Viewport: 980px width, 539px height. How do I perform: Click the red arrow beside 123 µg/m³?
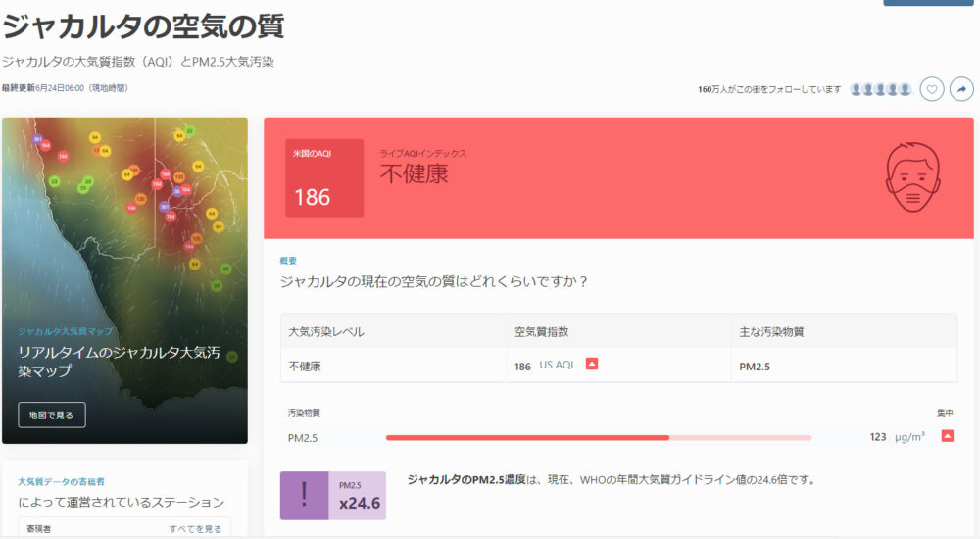(x=948, y=436)
